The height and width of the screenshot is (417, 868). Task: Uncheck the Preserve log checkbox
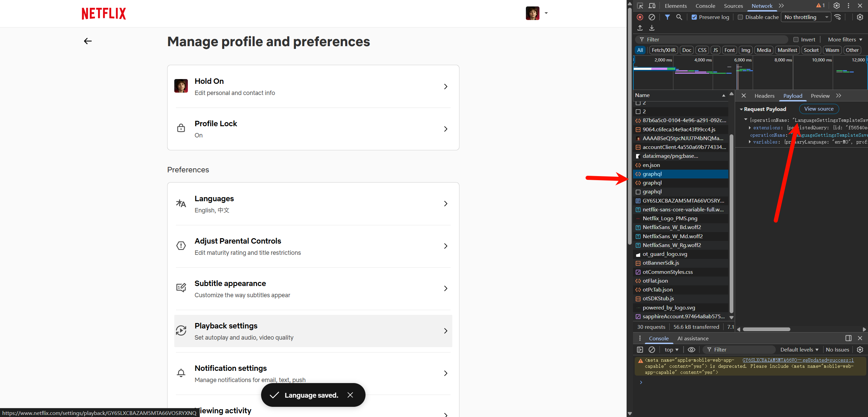tap(694, 17)
